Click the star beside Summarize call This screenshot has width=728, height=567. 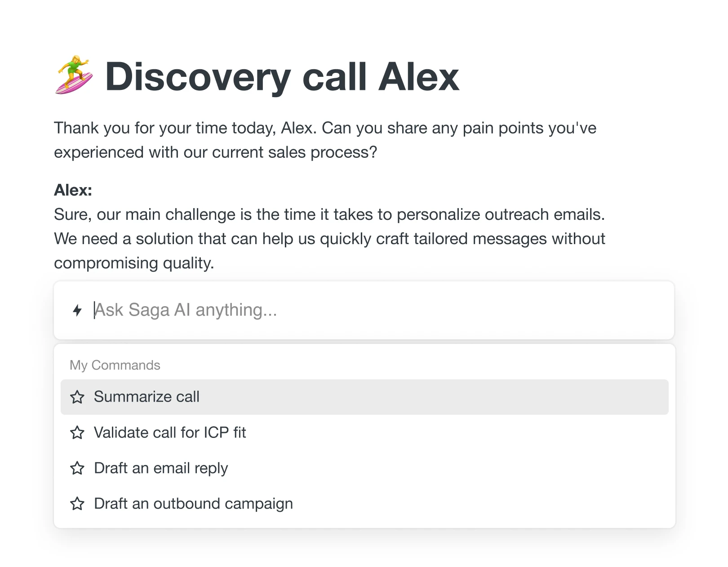point(77,397)
